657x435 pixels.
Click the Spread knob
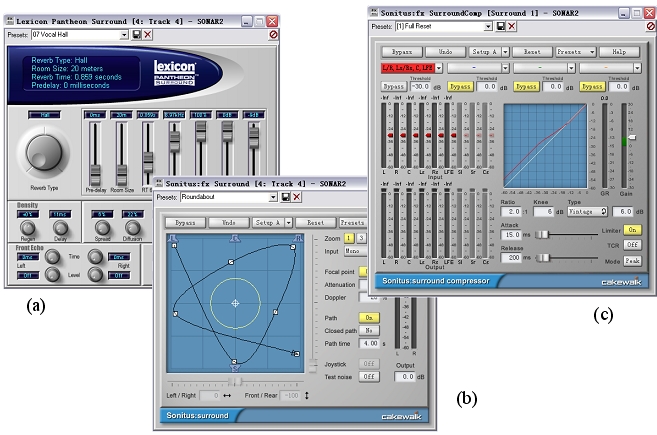coord(102,228)
